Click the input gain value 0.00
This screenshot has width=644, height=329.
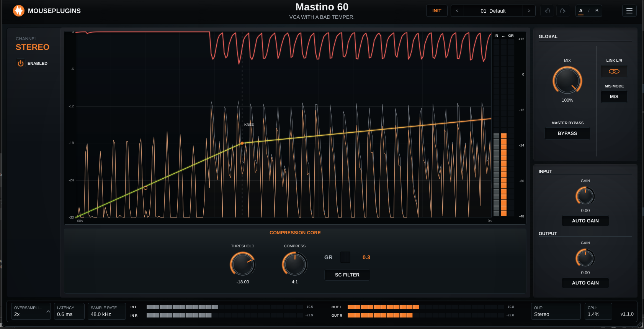point(585,211)
